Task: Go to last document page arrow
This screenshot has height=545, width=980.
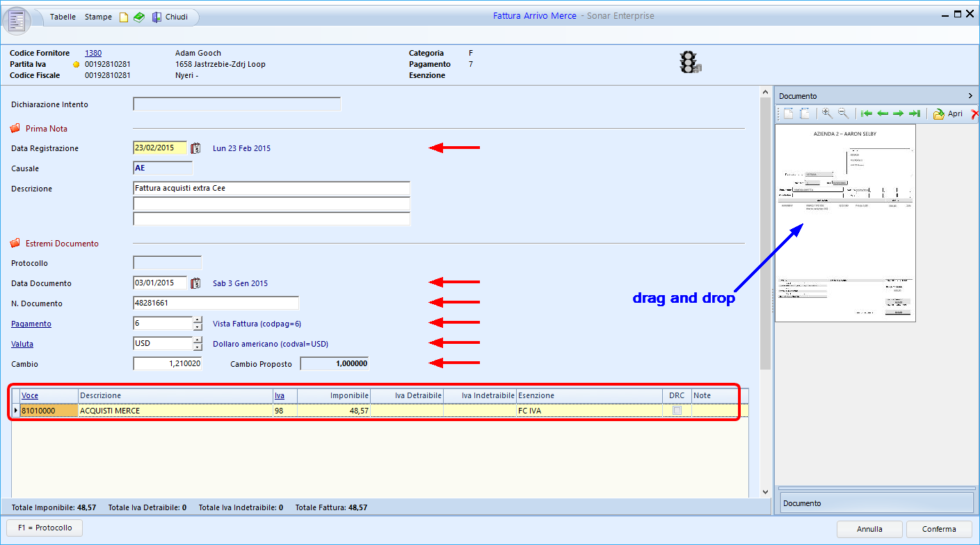Action: click(x=915, y=113)
